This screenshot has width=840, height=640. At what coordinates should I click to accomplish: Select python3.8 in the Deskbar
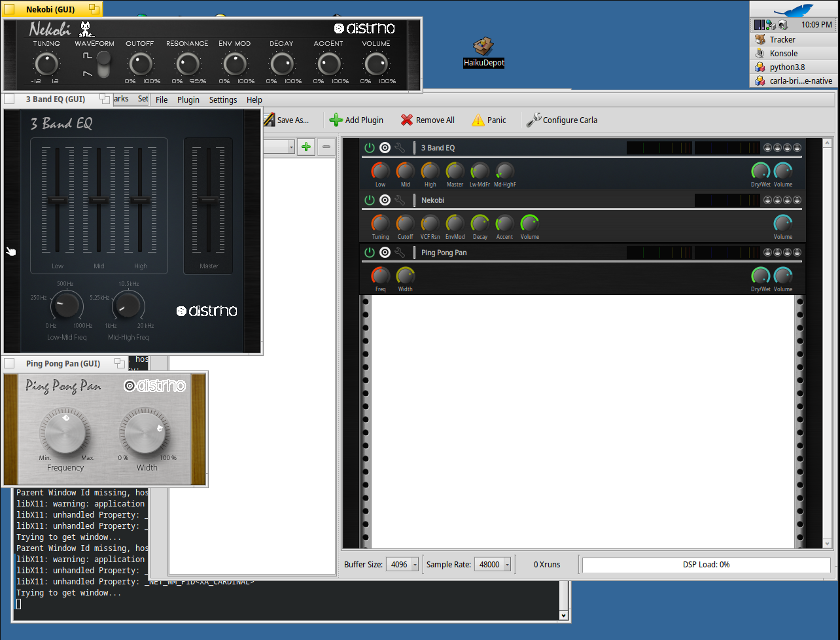(793, 67)
